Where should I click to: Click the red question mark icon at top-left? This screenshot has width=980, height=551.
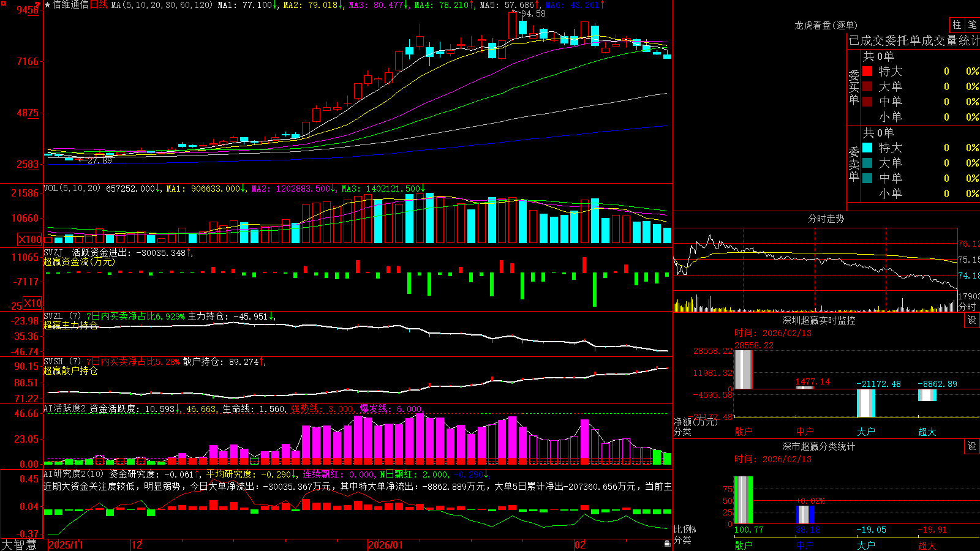[39, 5]
